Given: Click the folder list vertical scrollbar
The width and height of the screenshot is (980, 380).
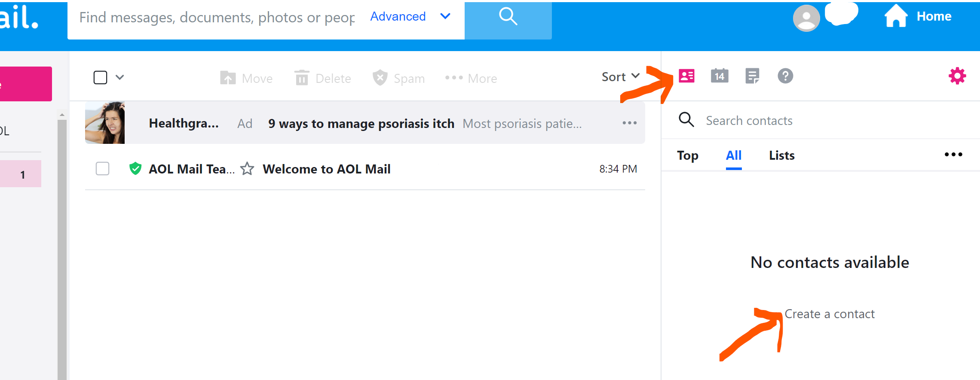Looking at the screenshot, I should click(x=62, y=245).
